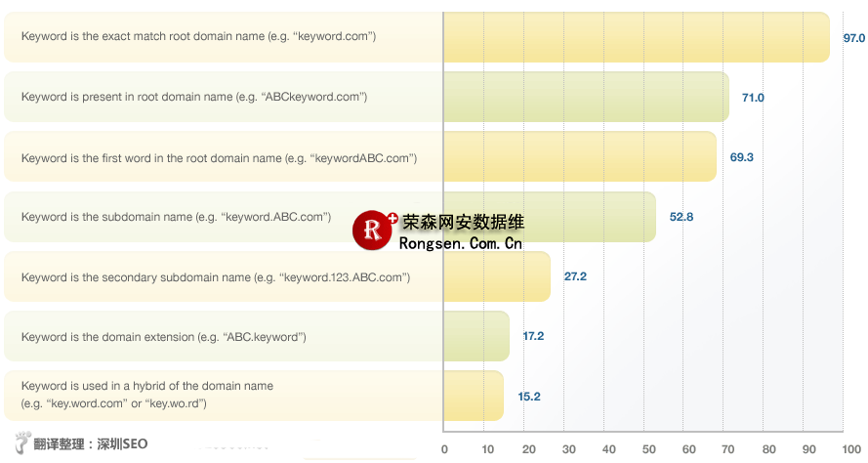
Task: Click the 翻译整理：深圳SEO credit text
Action: (x=90, y=443)
